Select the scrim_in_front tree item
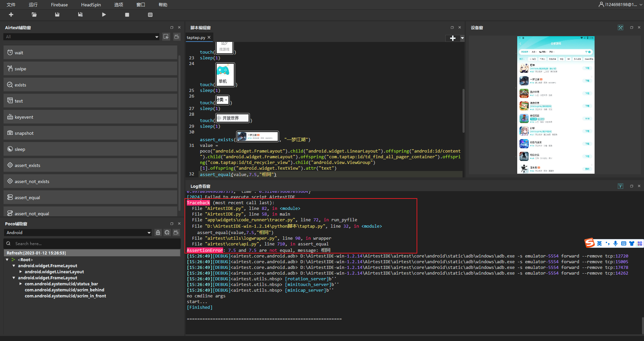The width and height of the screenshot is (644, 341). [x=65, y=296]
